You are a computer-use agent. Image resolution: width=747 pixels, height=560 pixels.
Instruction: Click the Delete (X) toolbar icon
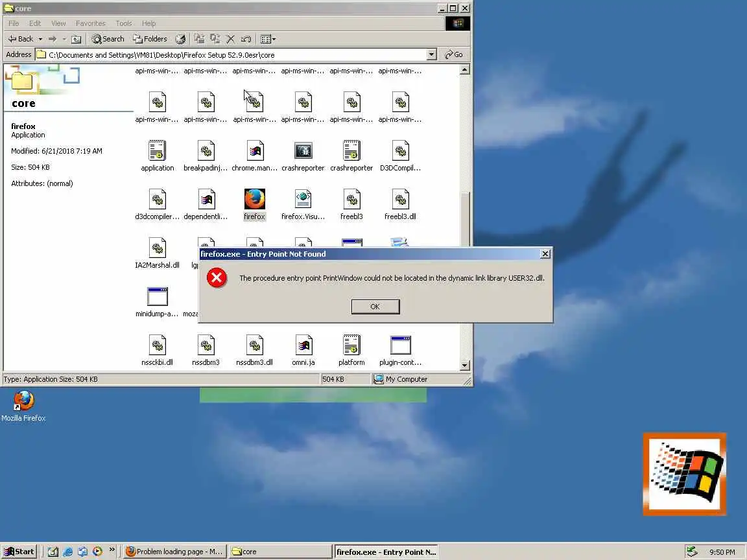[231, 39]
